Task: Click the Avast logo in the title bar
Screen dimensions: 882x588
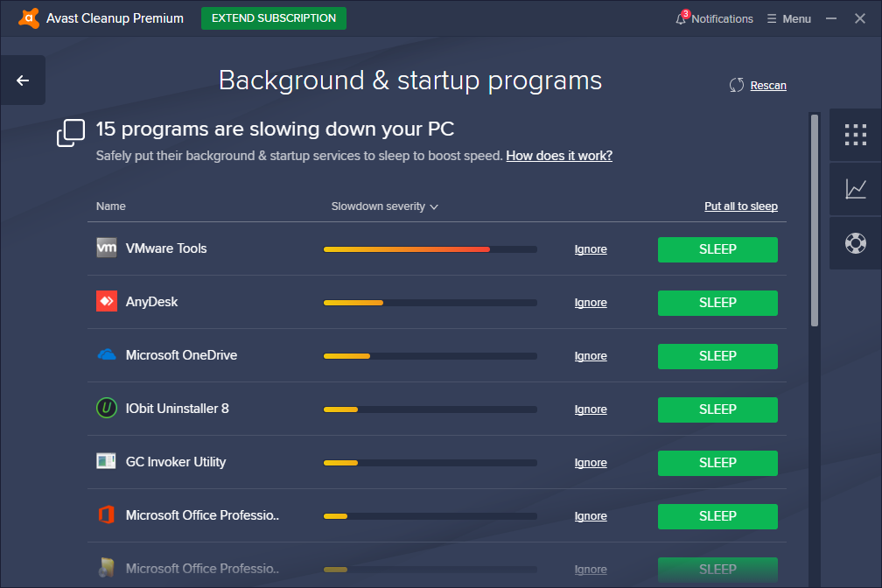Action: pyautogui.click(x=28, y=17)
